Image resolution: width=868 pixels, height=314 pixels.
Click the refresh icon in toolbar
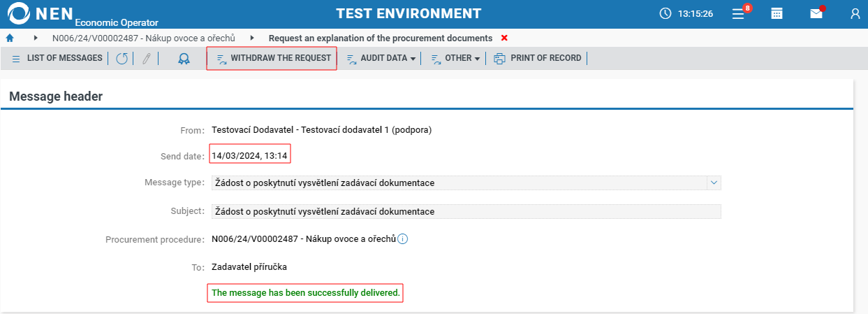pos(122,59)
